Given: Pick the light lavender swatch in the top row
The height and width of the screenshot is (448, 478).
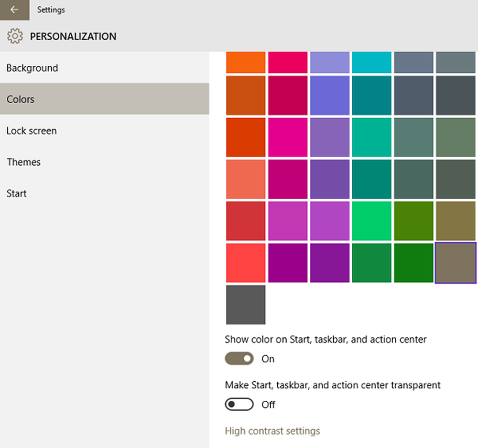Looking at the screenshot, I should tap(330, 63).
